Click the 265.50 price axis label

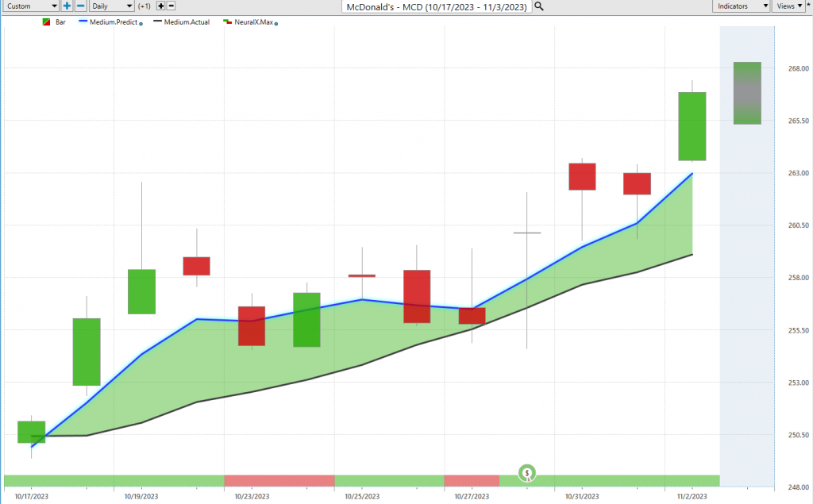[x=799, y=121]
